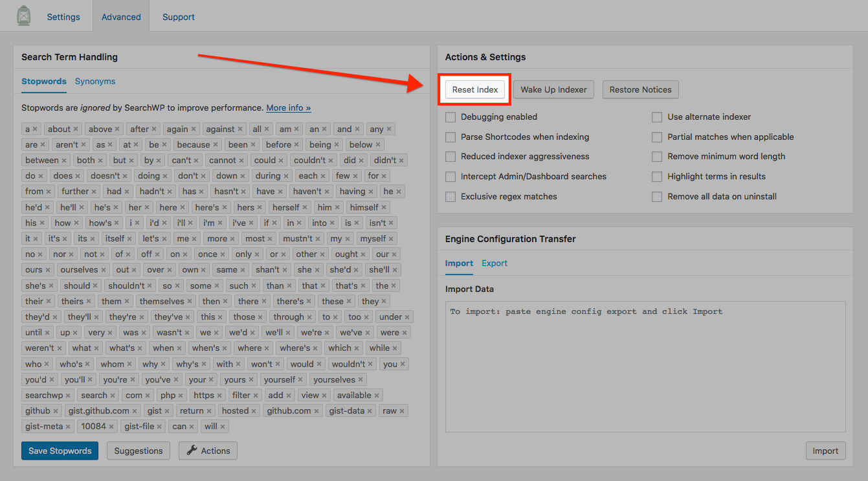The height and width of the screenshot is (481, 868).
Task: Enable the Debugging enabled checkbox
Action: click(451, 117)
